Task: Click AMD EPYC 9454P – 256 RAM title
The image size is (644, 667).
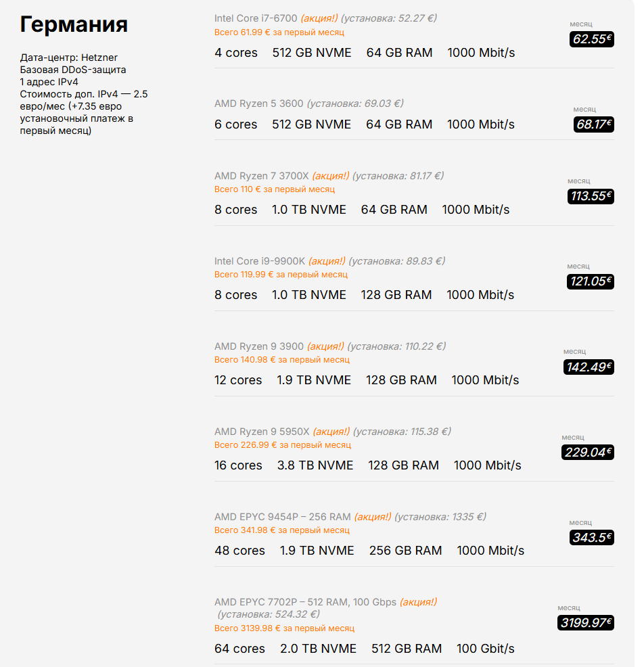Action: pyautogui.click(x=283, y=517)
